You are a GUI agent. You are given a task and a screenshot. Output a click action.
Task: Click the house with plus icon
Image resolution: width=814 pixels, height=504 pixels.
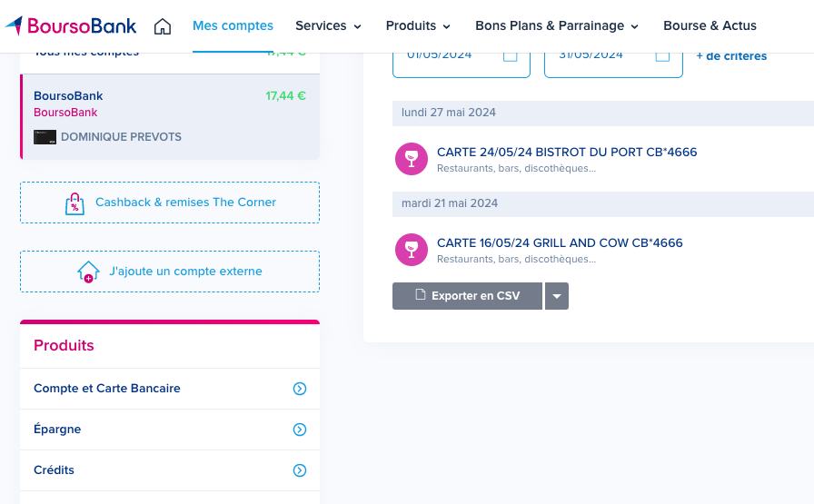point(88,272)
